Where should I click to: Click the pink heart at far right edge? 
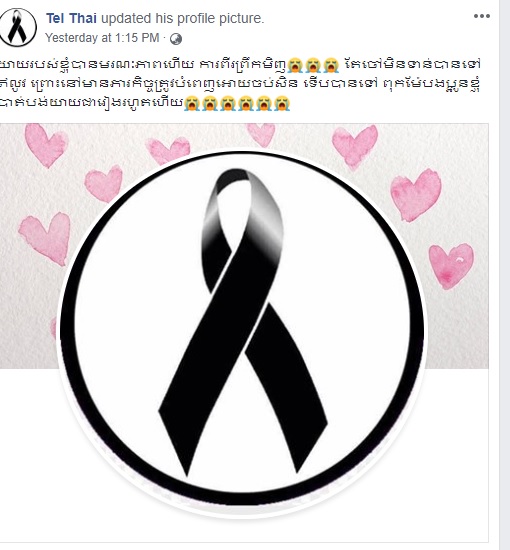(x=451, y=266)
